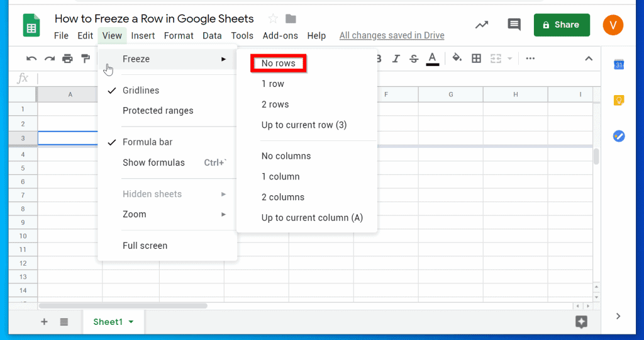The image size is (644, 340).
Task: Open the Help menu
Action: 316,36
